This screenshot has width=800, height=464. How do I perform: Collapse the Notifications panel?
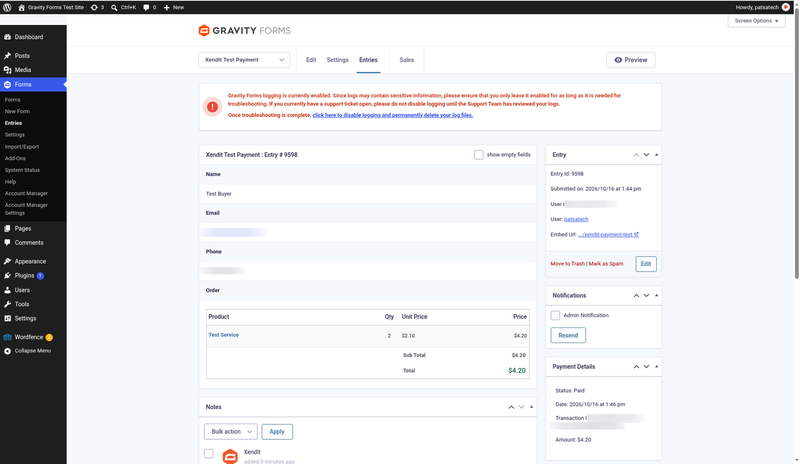tap(657, 296)
